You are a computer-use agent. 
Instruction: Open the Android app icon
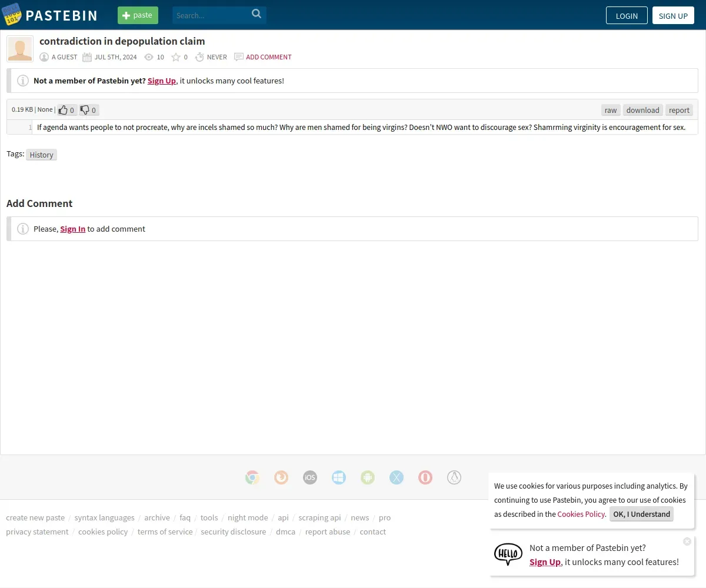368,477
